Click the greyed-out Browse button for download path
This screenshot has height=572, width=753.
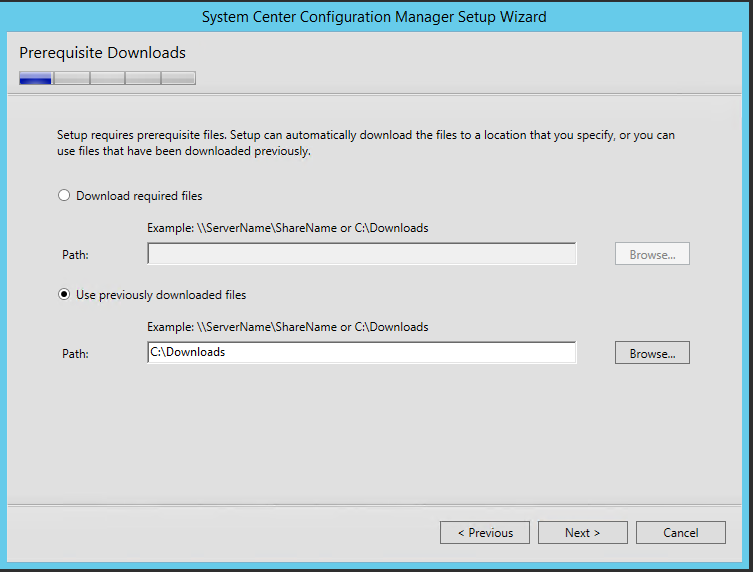652,254
